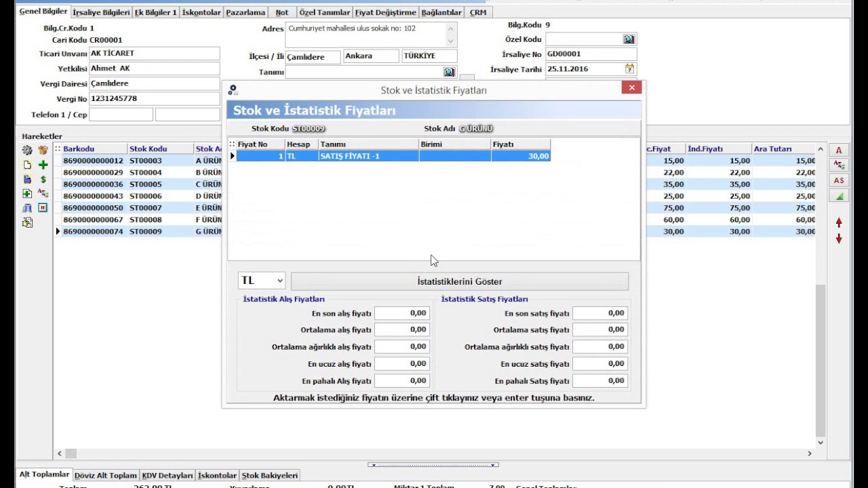868x488 pixels.
Task: Switch to Genel Bilgiler tab
Action: [x=43, y=12]
